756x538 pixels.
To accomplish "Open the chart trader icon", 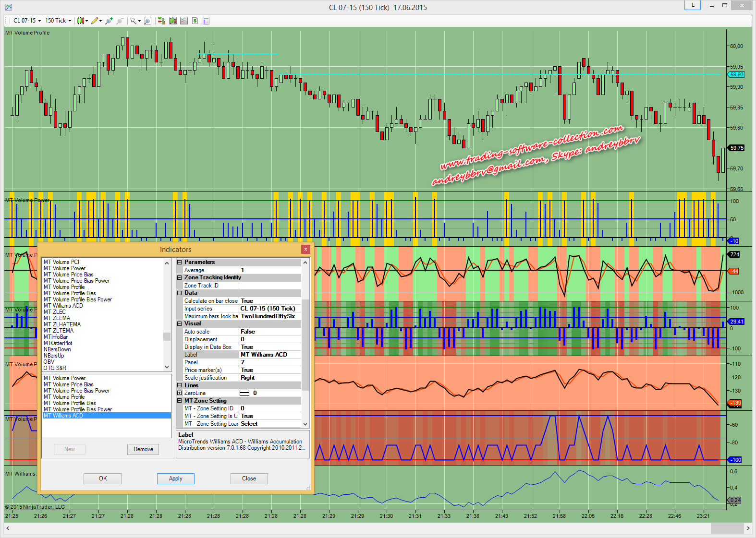I will pos(161,21).
